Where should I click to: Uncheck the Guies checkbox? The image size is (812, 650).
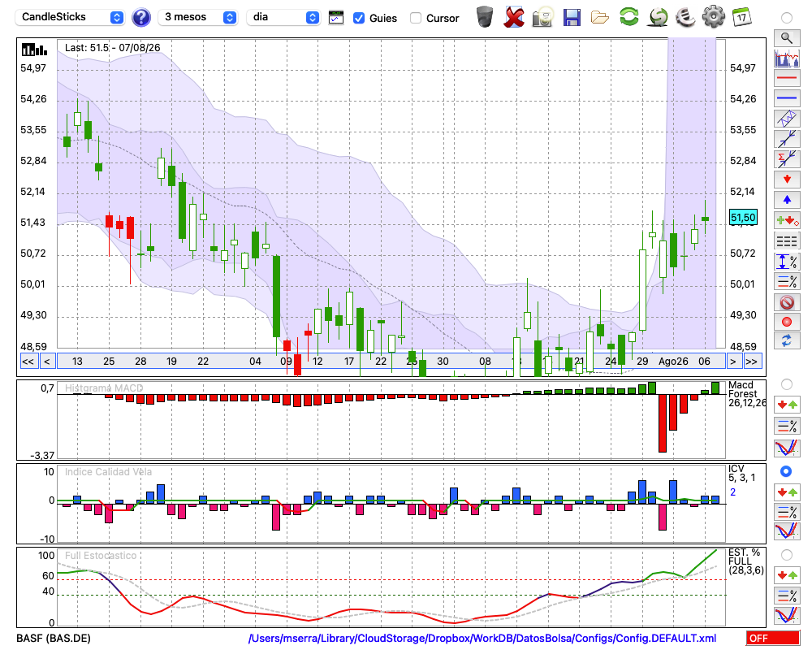(x=358, y=18)
